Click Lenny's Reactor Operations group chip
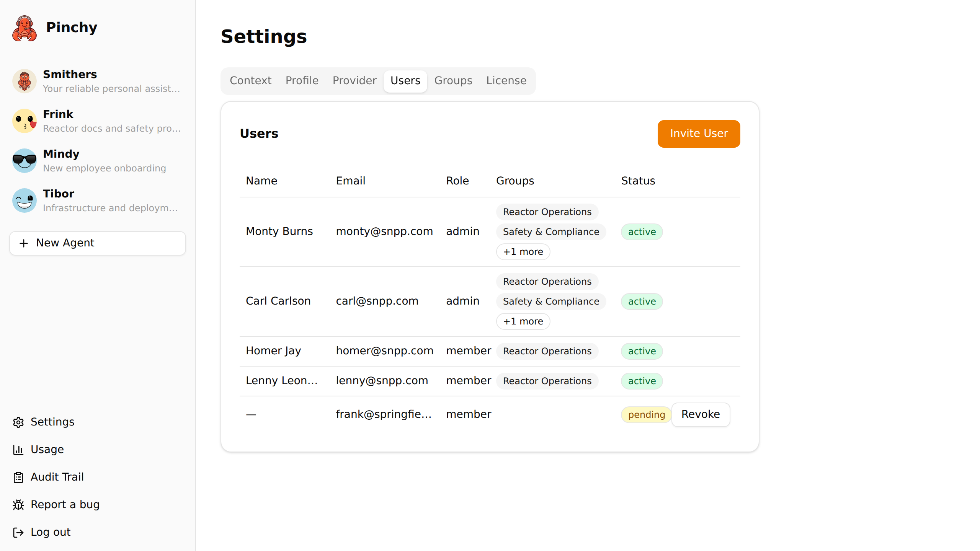This screenshot has width=980, height=551. pyautogui.click(x=547, y=381)
